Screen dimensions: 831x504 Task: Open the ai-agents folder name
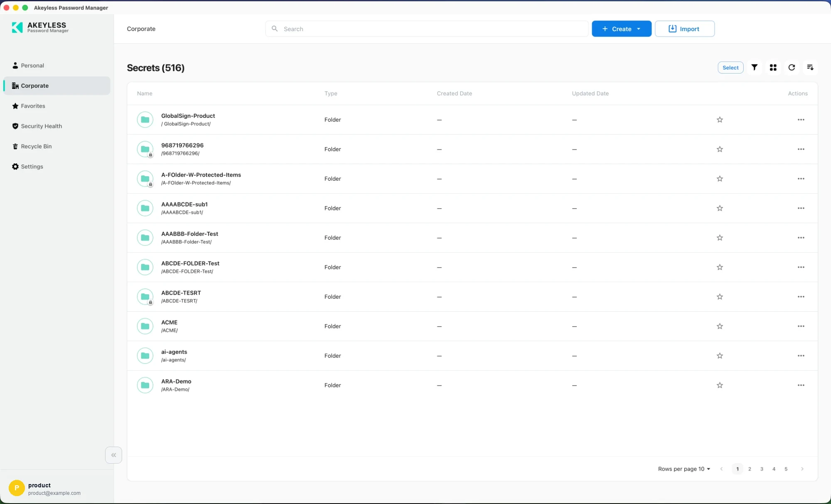[174, 352]
